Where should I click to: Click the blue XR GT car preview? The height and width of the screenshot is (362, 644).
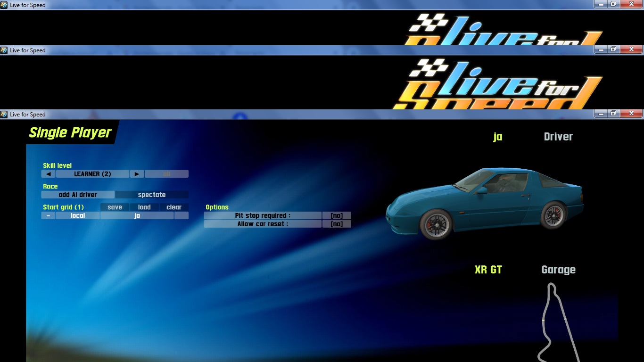point(485,204)
